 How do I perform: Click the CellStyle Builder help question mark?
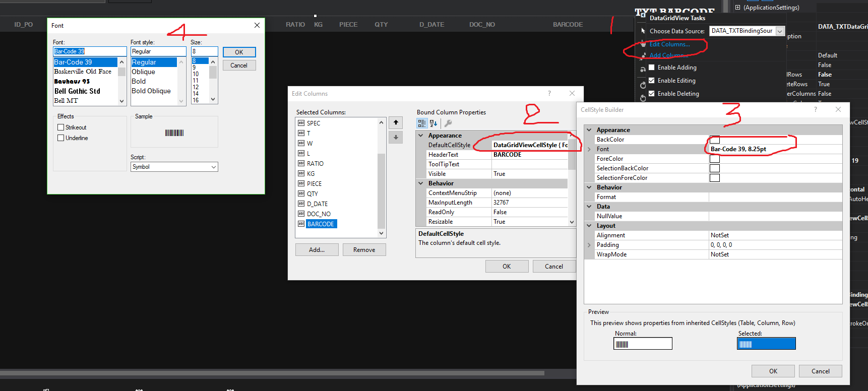(816, 109)
